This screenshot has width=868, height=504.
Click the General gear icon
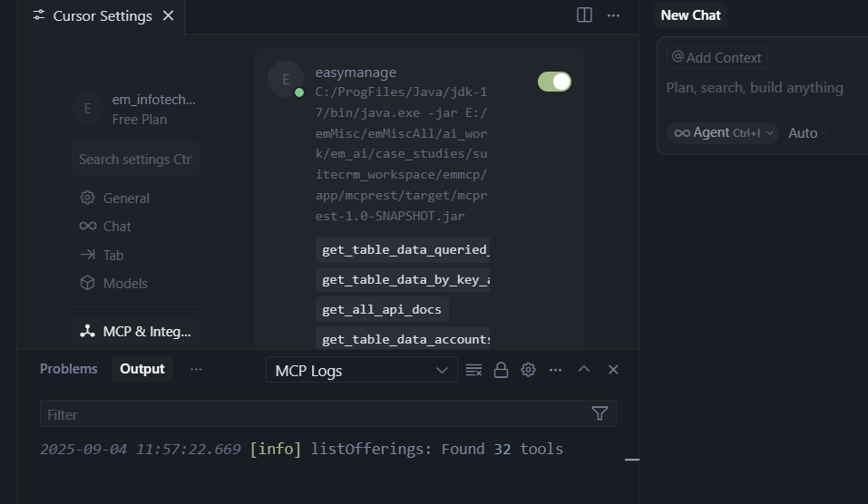(x=87, y=198)
